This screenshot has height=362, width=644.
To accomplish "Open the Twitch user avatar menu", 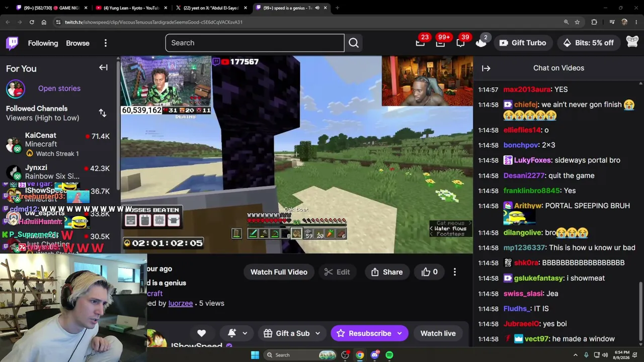I will coord(632,43).
